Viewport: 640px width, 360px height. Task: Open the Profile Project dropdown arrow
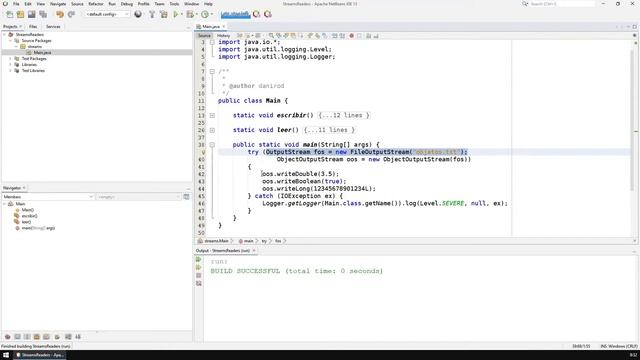(211, 14)
